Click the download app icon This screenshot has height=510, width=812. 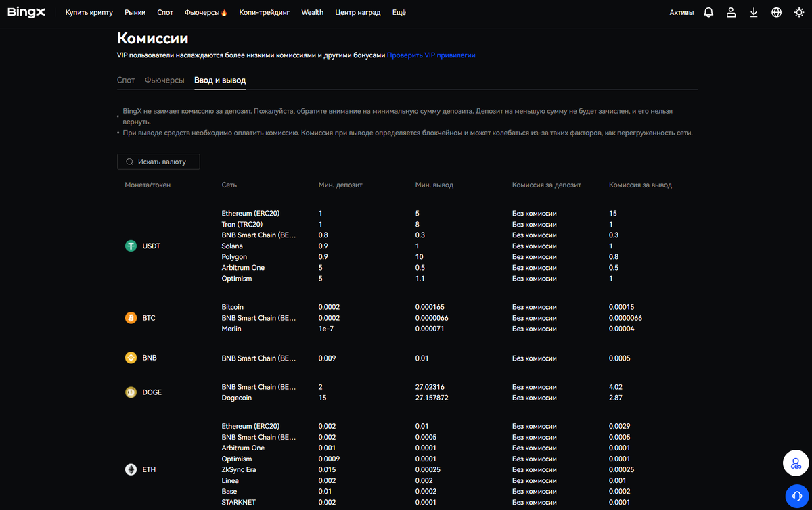click(754, 12)
